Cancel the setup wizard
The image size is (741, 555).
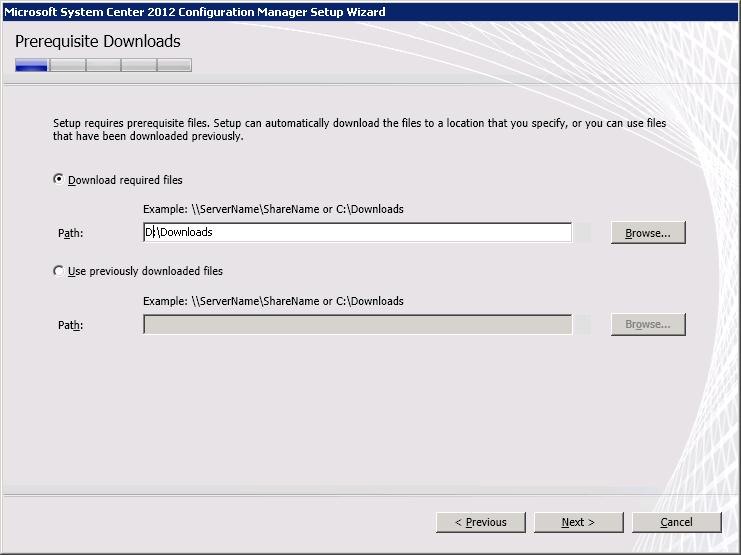(676, 522)
